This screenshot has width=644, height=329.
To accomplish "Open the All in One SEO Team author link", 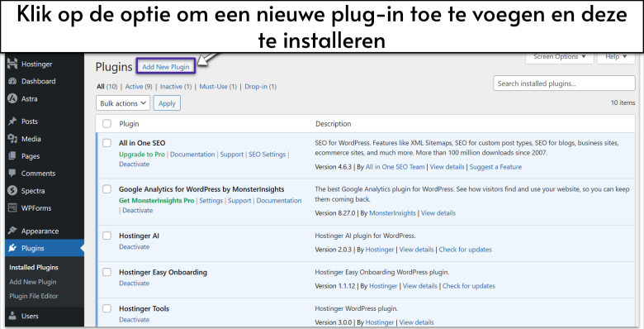I will (x=395, y=167).
